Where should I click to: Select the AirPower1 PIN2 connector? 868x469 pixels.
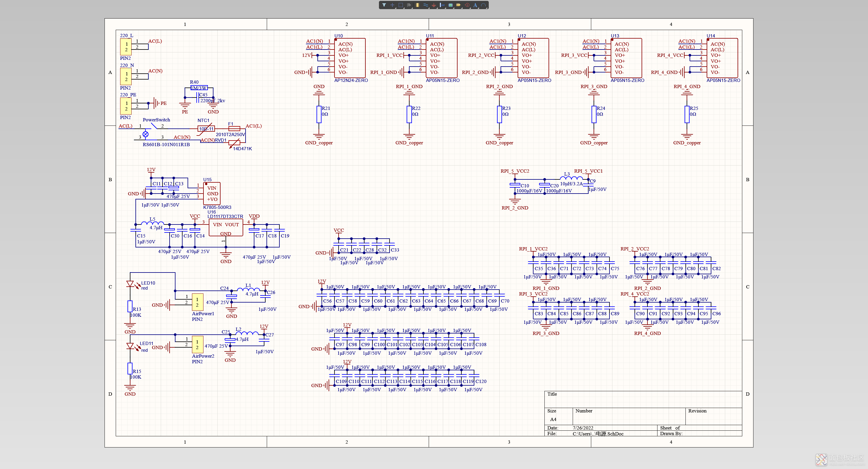(198, 302)
